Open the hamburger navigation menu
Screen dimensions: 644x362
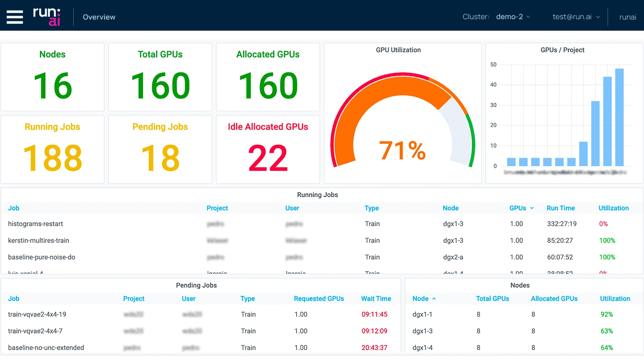[14, 17]
